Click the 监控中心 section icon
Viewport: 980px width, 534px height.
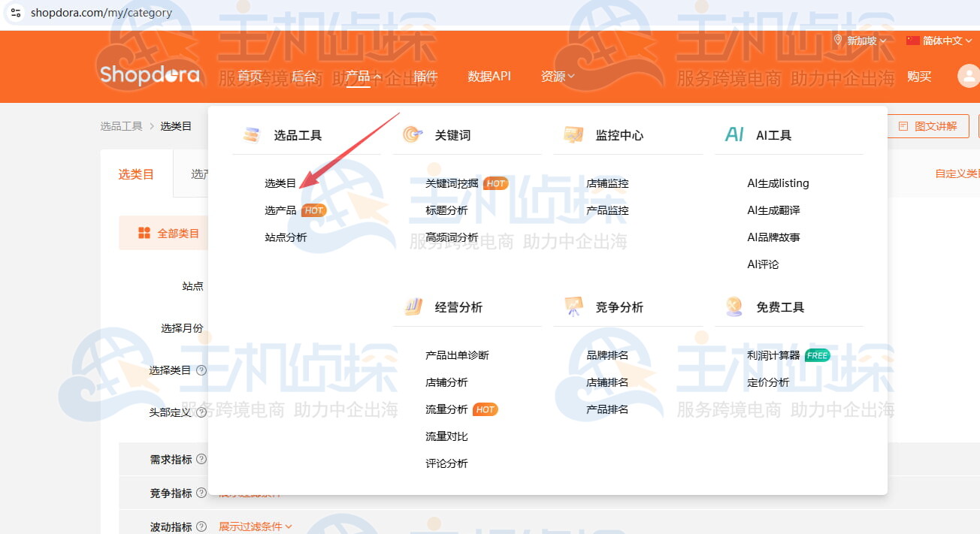pos(573,135)
